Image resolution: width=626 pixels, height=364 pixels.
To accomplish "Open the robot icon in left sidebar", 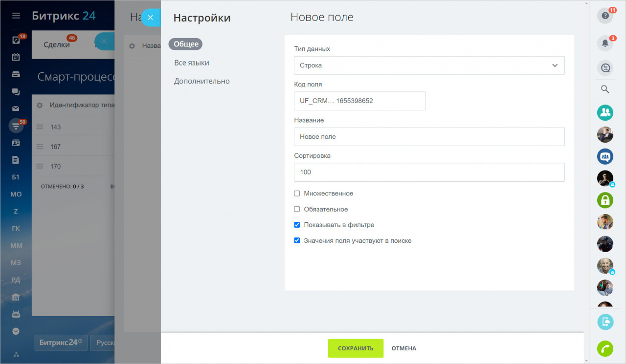I will (16, 314).
